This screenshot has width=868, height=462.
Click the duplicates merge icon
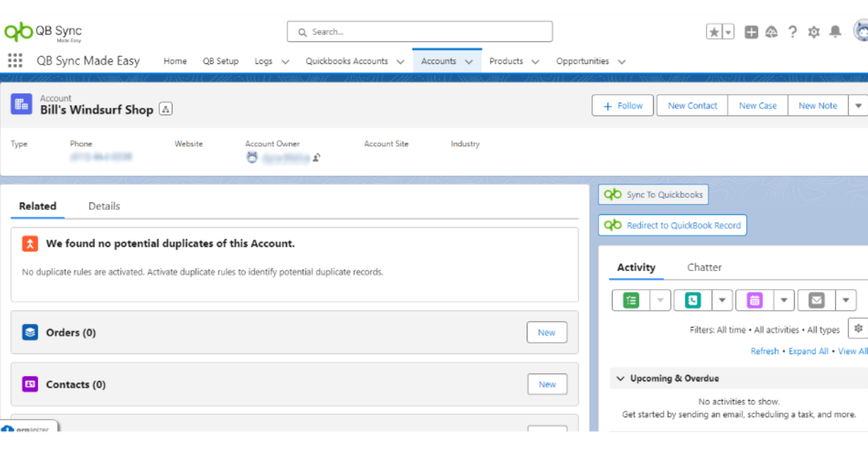[30, 244]
